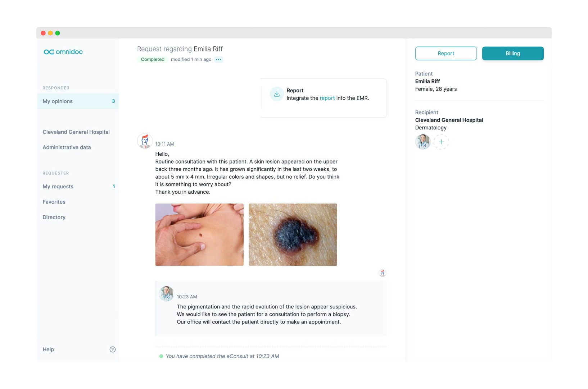Click 'Cleveland General Hospital' in Recipient panel
Screen dimensions: 588x389
tap(449, 120)
